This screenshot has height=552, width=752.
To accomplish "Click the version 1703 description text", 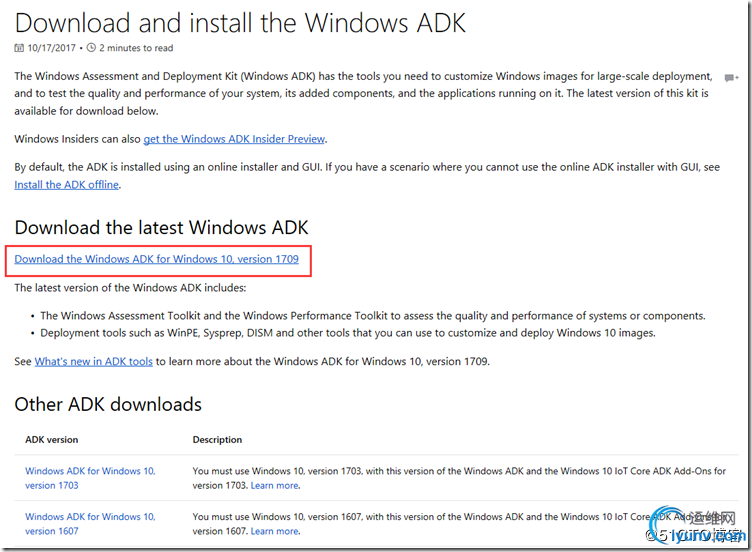I will (x=459, y=478).
